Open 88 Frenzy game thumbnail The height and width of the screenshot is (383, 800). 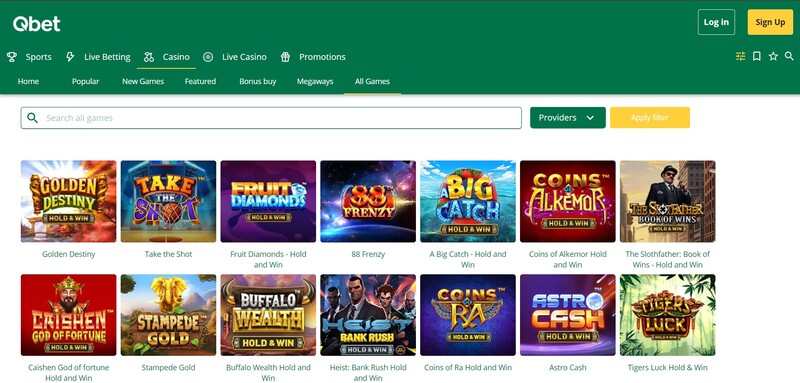tap(368, 201)
